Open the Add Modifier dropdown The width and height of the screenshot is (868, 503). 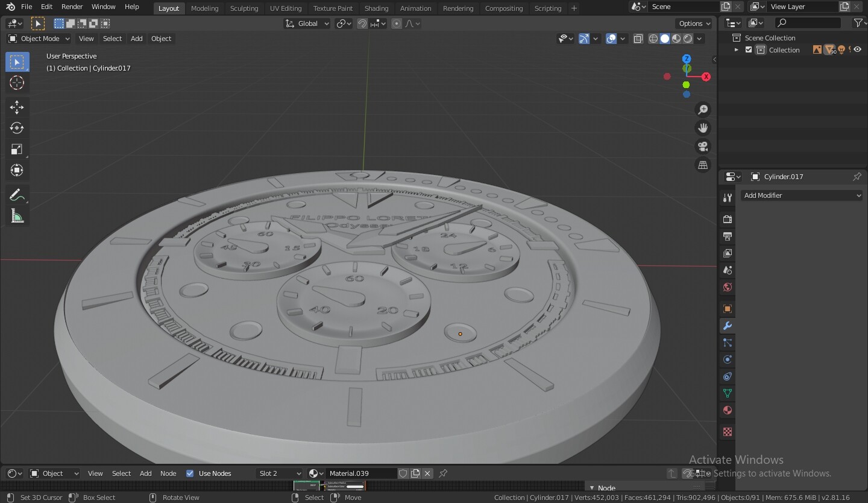click(802, 195)
